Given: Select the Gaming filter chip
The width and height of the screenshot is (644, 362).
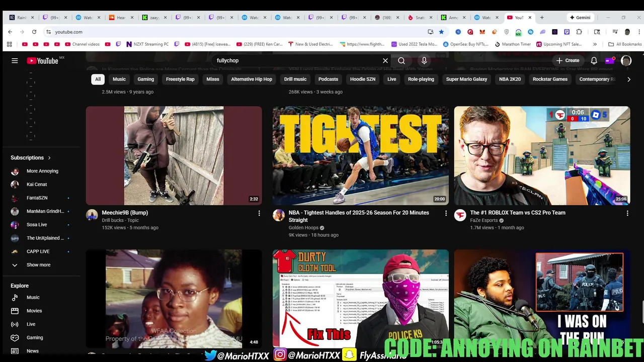Looking at the screenshot, I should [146, 79].
